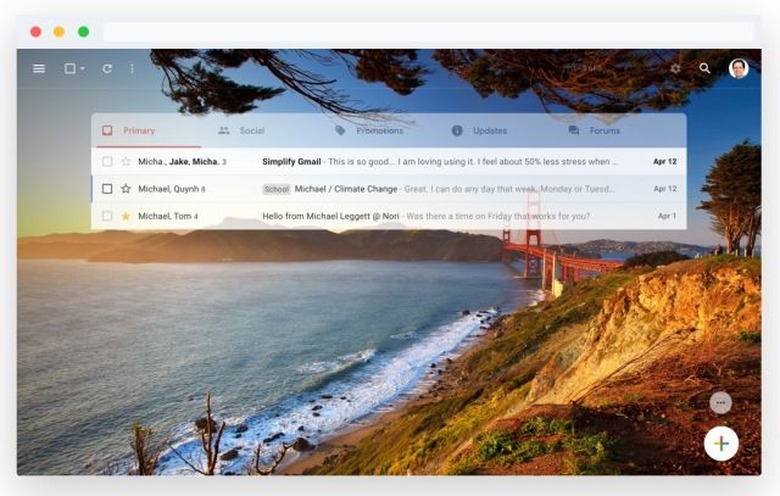This screenshot has width=780, height=496.
Task: Click the search magnifier icon
Action: click(x=705, y=69)
